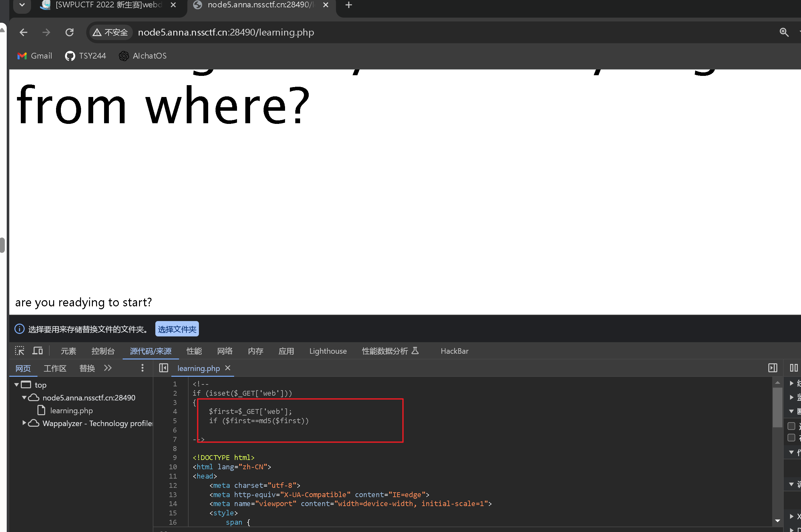
Task: Collapse the top frame tree node
Action: point(17,385)
